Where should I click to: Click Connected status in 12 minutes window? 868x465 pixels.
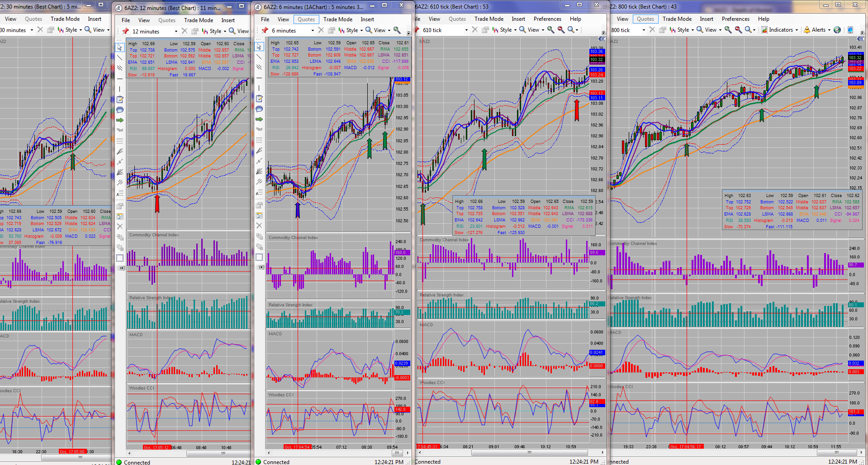tap(137, 462)
